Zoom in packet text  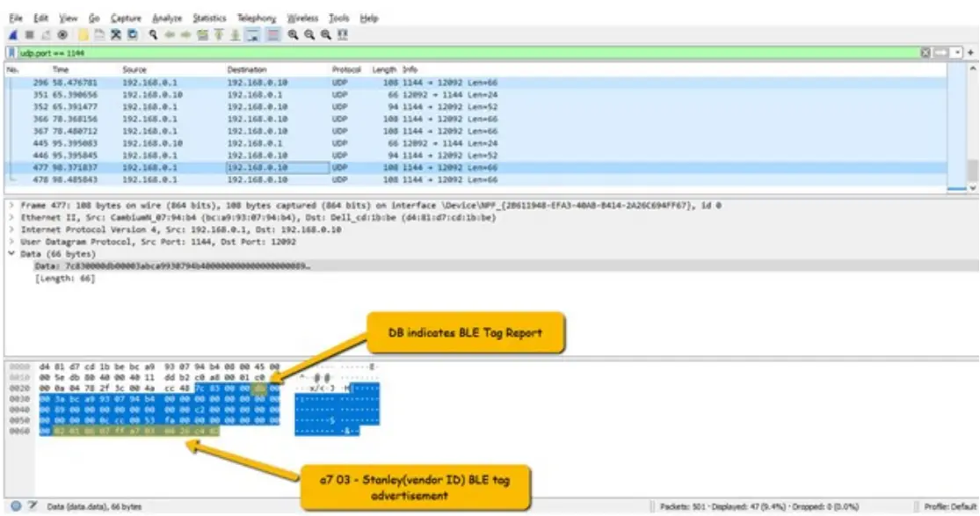pyautogui.click(x=293, y=35)
